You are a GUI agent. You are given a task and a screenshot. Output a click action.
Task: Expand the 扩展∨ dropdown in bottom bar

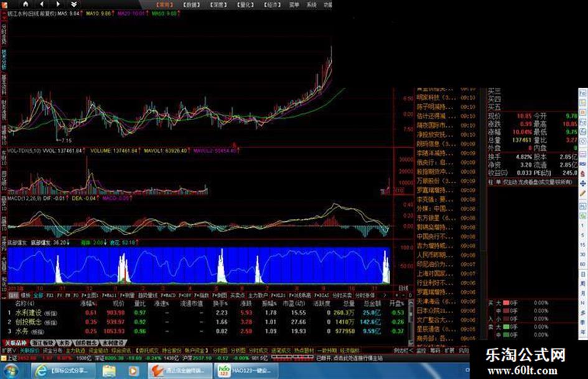(9, 350)
